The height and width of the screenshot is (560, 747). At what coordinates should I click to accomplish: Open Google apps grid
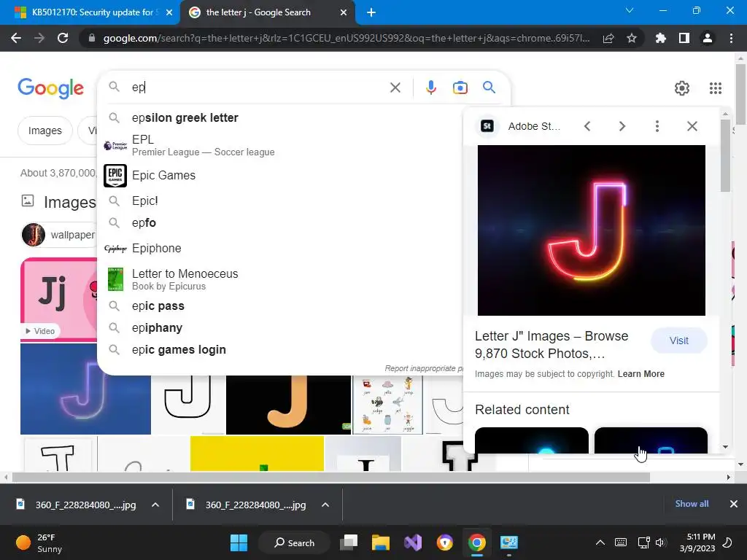(x=715, y=88)
